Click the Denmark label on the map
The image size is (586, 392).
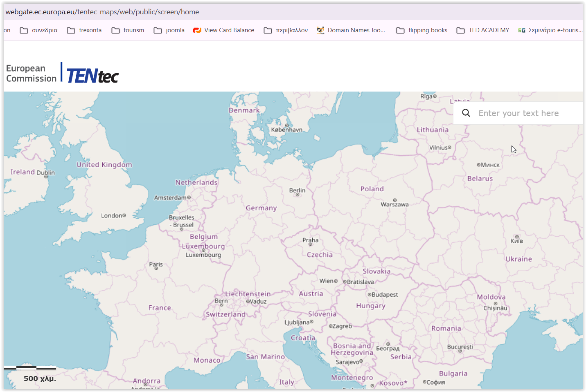[244, 110]
